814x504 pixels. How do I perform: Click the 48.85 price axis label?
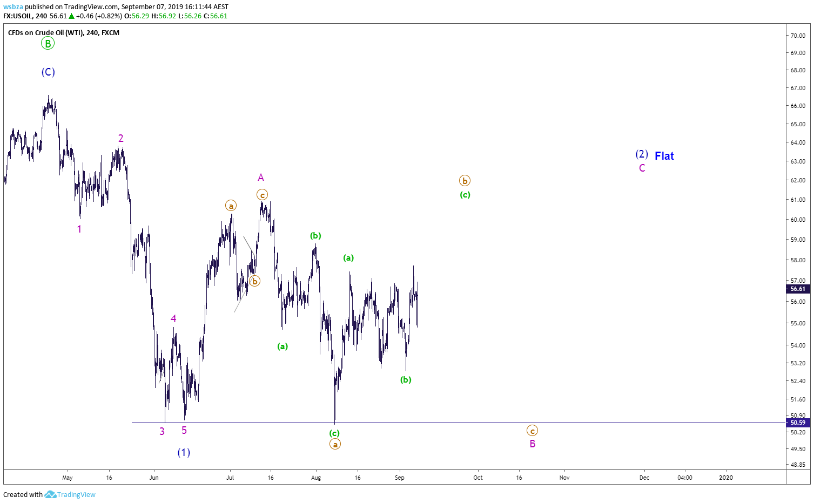[798, 465]
